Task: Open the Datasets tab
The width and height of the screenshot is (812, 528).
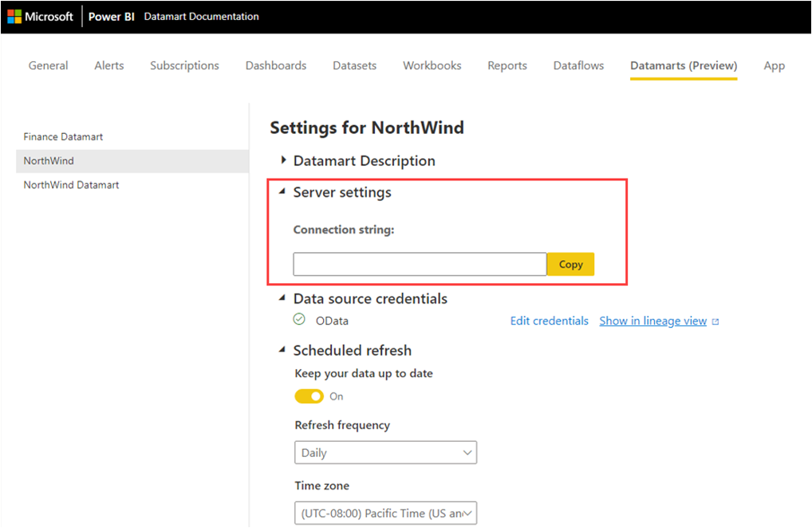Action: click(x=354, y=65)
